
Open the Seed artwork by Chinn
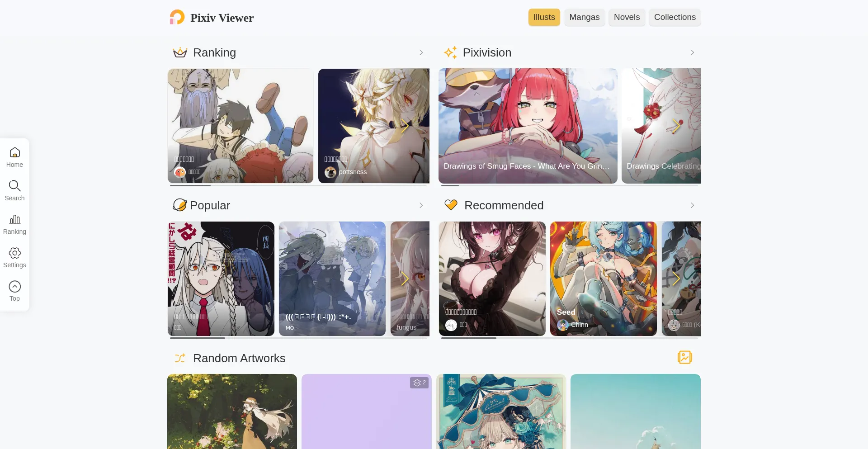[x=603, y=278]
